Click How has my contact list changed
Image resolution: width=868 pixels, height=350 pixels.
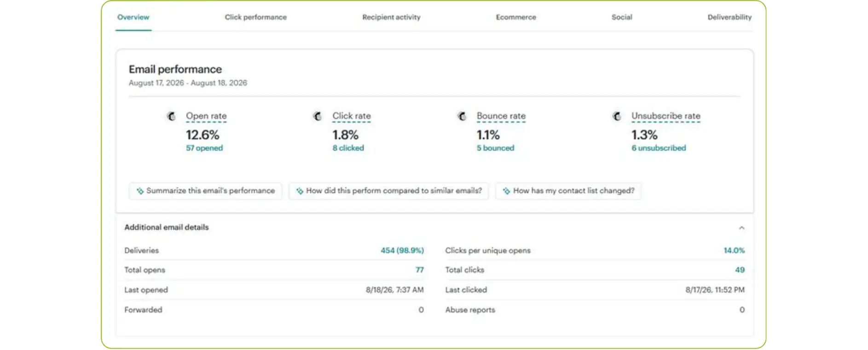click(568, 191)
